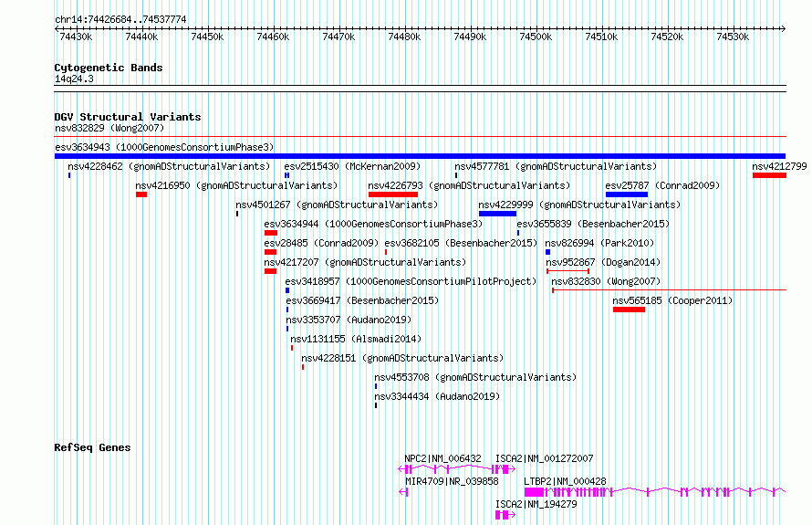Click blue square under nsv826994
Screen dimensions: 812x525
click(x=548, y=252)
